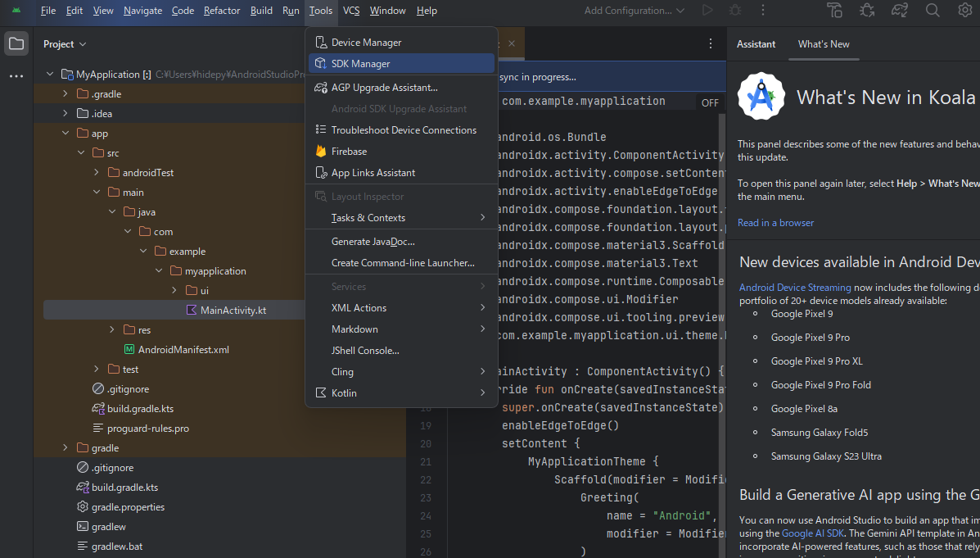The height and width of the screenshot is (558, 980).
Task: Open the Google AI SDK link
Action: (813, 533)
